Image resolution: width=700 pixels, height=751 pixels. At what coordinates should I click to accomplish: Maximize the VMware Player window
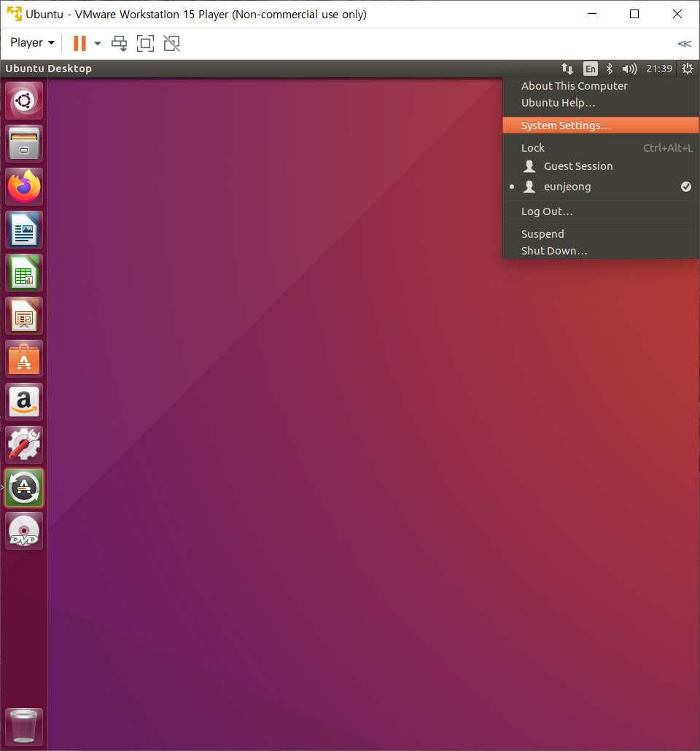(x=634, y=14)
